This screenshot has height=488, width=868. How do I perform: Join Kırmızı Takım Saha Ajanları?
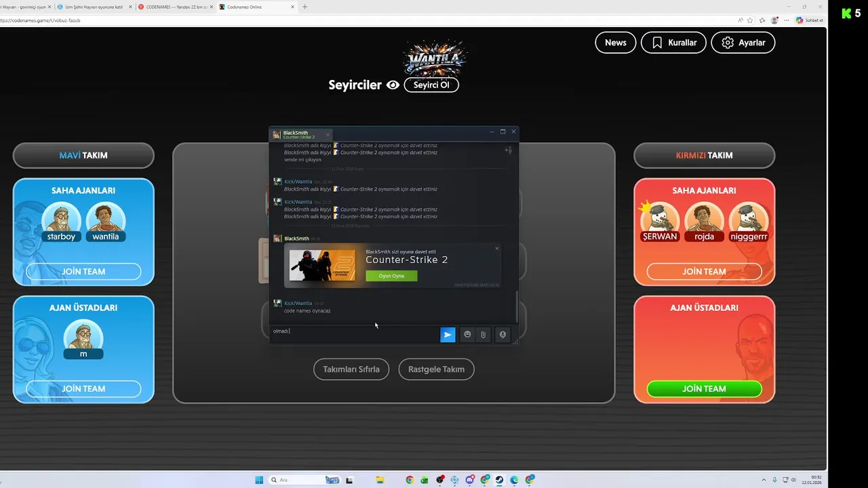click(705, 272)
